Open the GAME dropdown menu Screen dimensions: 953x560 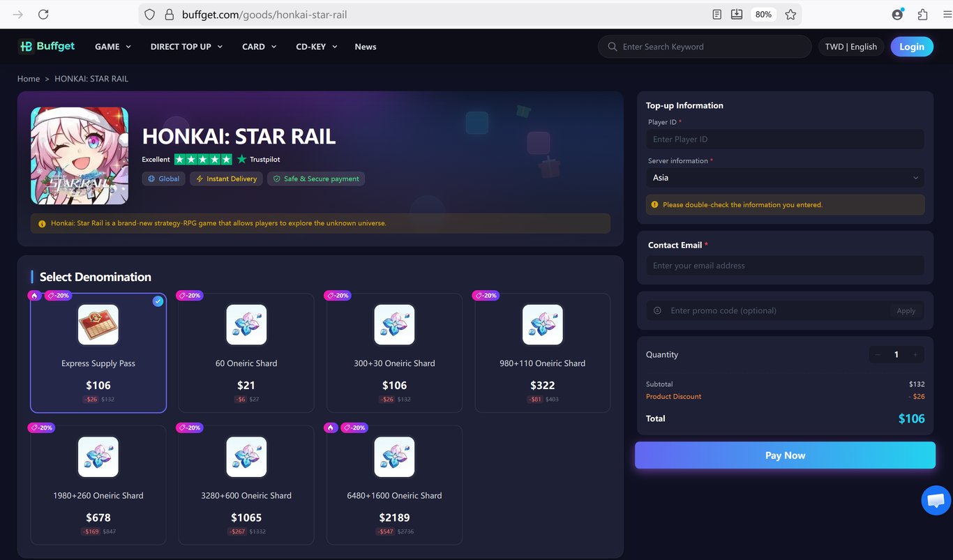pyautogui.click(x=113, y=47)
